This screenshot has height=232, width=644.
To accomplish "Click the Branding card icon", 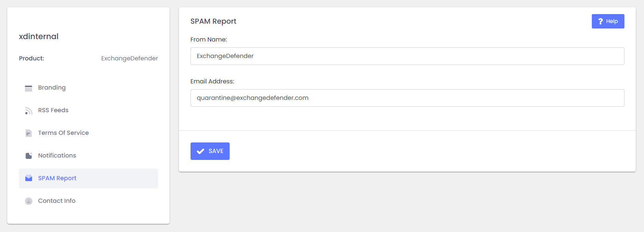I will pyautogui.click(x=28, y=88).
